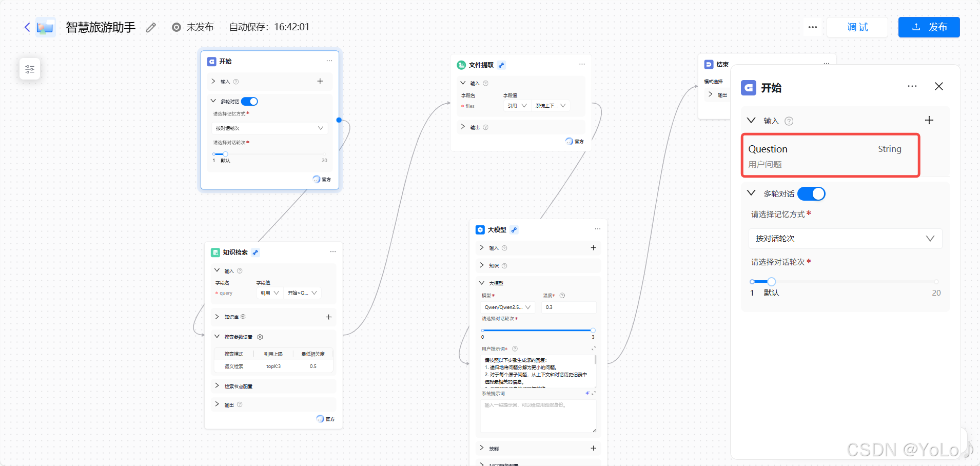
Task: Click the wrench icon beside 大模型
Action: (514, 230)
